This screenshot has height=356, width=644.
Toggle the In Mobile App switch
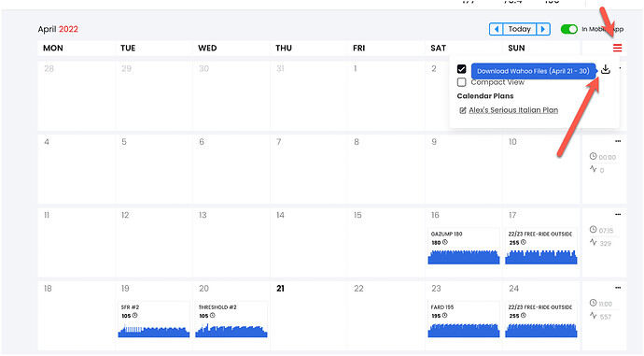(568, 29)
